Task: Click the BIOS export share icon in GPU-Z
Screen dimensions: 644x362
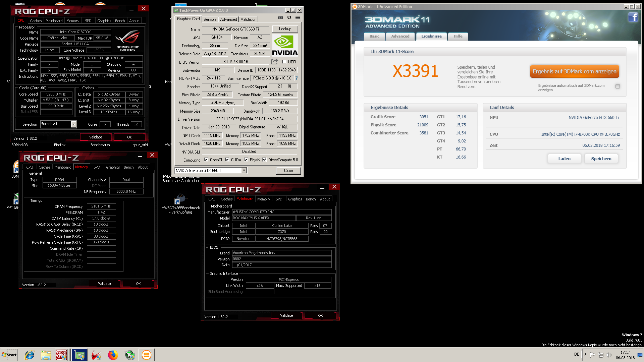Action: (x=275, y=62)
